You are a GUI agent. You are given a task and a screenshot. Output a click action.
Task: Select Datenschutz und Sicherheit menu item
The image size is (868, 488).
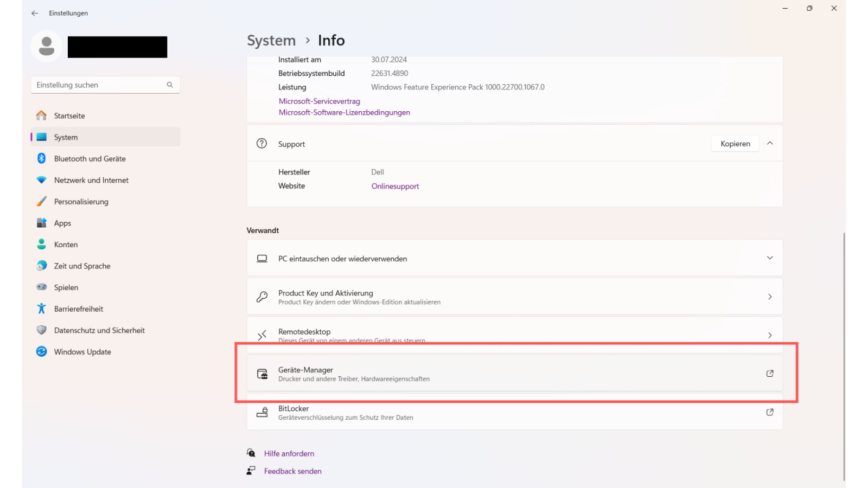99,330
